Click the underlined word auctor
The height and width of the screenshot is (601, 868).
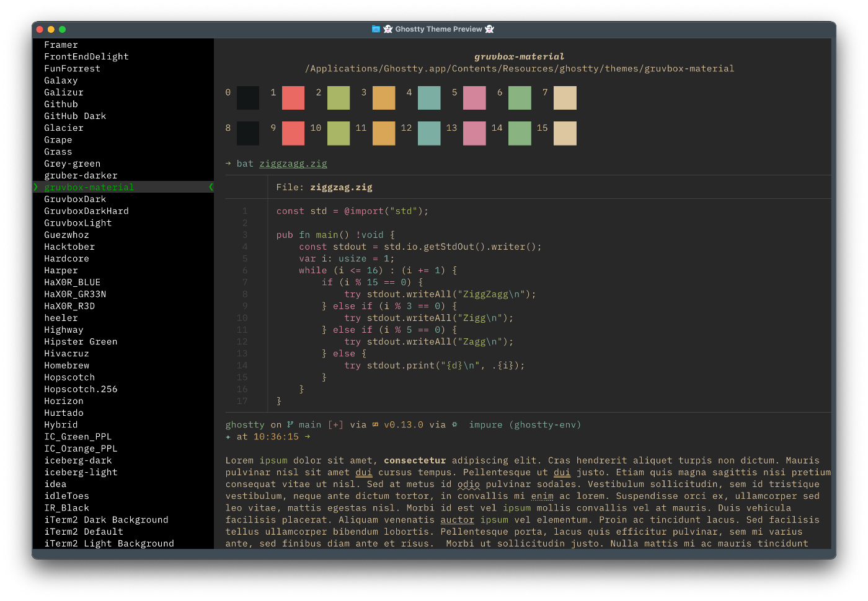[458, 520]
